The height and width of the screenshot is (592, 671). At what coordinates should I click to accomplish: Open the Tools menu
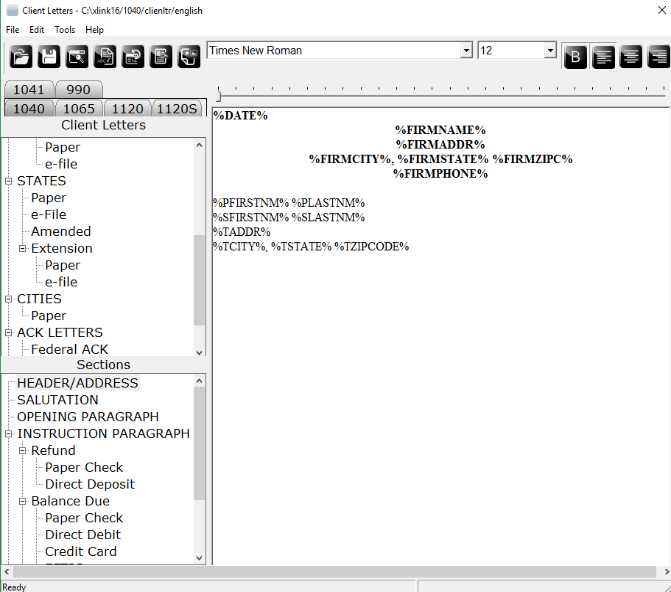(64, 30)
